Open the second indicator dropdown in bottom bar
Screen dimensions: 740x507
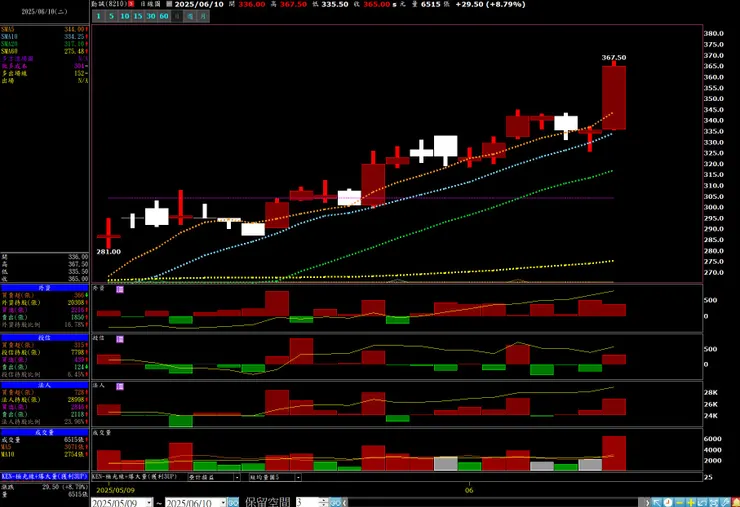point(298,477)
